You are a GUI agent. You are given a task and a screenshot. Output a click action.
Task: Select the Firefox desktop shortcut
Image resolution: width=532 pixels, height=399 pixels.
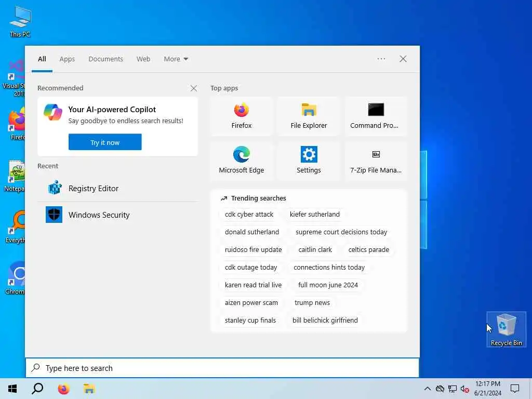pos(16,124)
